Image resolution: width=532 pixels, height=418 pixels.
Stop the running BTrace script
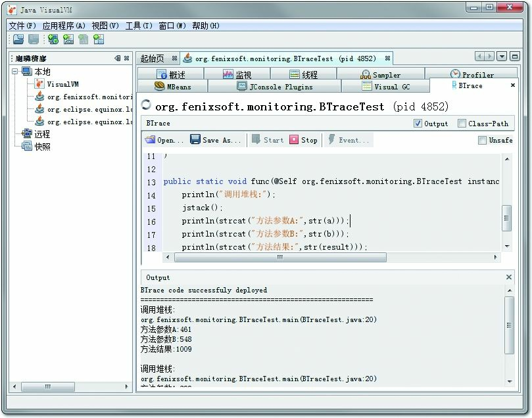coord(304,140)
